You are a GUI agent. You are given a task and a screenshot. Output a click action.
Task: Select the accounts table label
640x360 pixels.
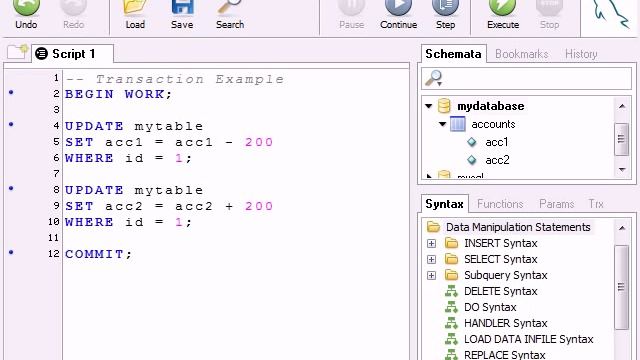tap(493, 124)
